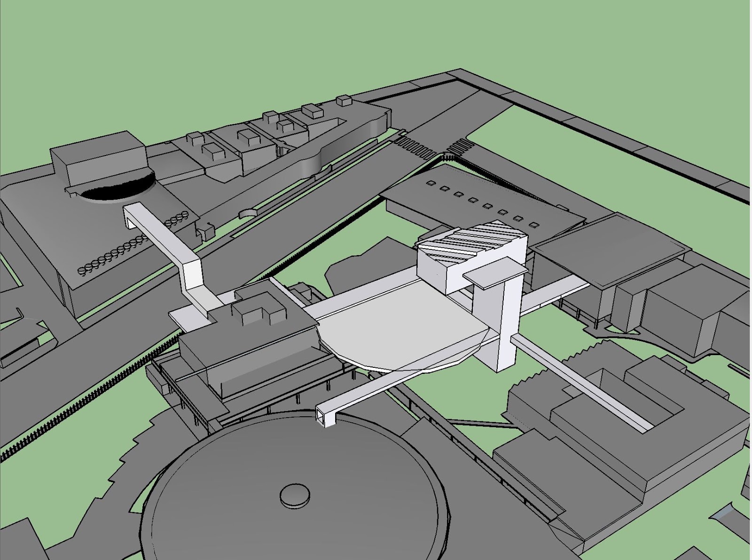Viewport: 752px width, 560px height.
Task: Select the small disc atop the circular building
Action: point(295,495)
